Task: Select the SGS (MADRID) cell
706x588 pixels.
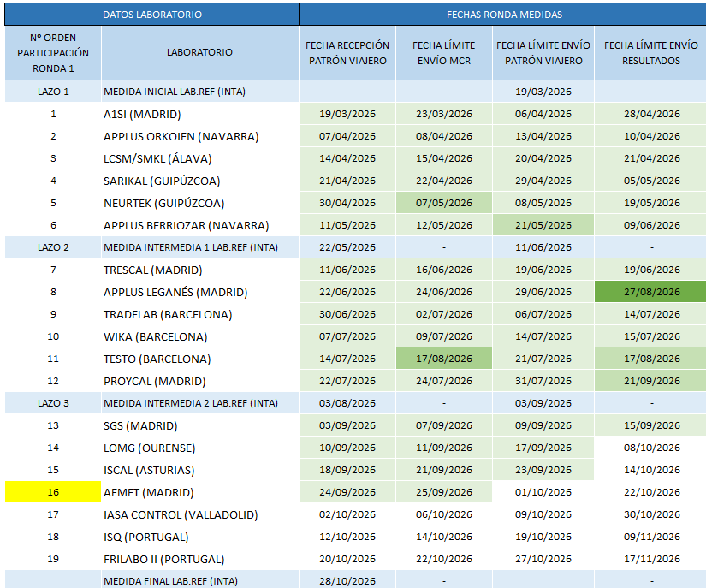Action: pyautogui.click(x=200, y=425)
